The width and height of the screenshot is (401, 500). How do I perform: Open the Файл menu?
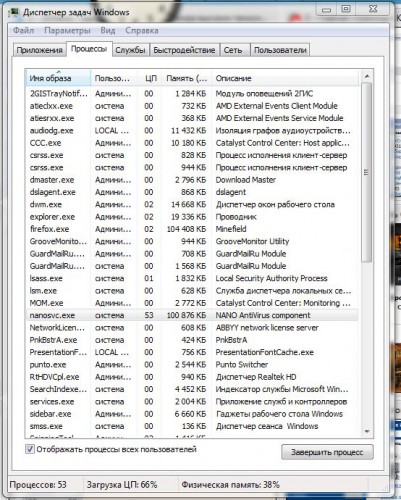(x=23, y=31)
